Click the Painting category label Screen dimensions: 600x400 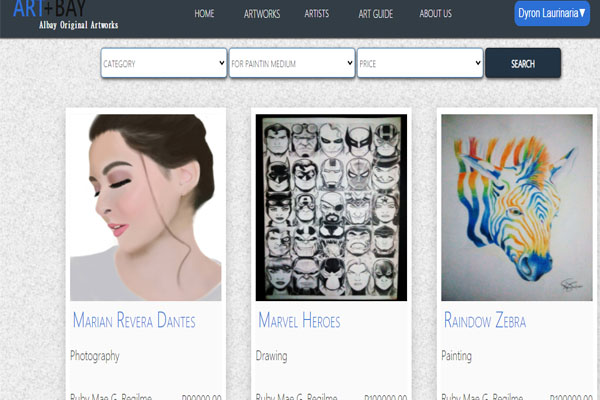457,356
